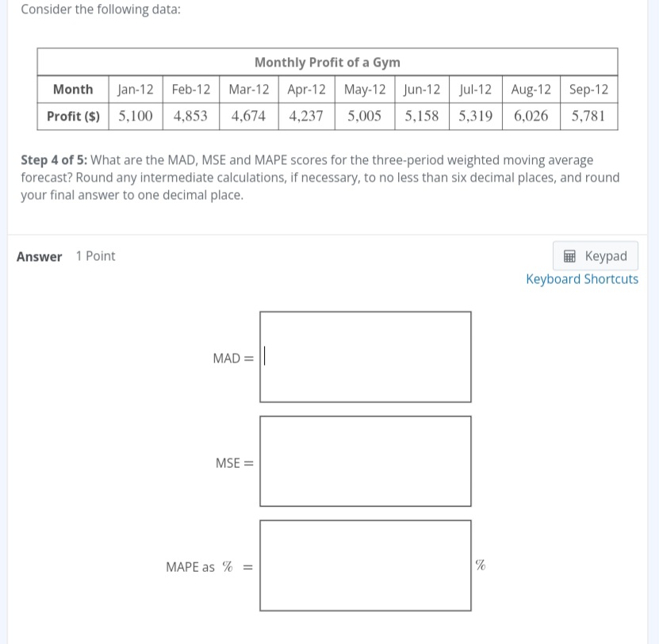Select the profit value 4,237
Viewport: 659px width, 644px height.
tap(306, 116)
